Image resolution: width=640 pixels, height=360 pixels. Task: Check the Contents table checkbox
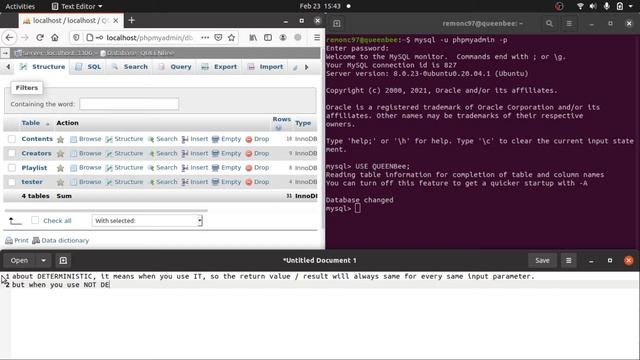coord(12,139)
